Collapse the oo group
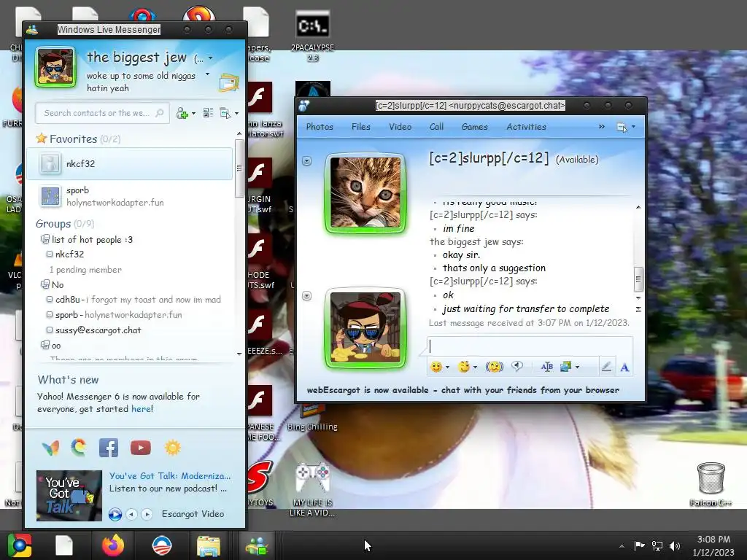 44,345
